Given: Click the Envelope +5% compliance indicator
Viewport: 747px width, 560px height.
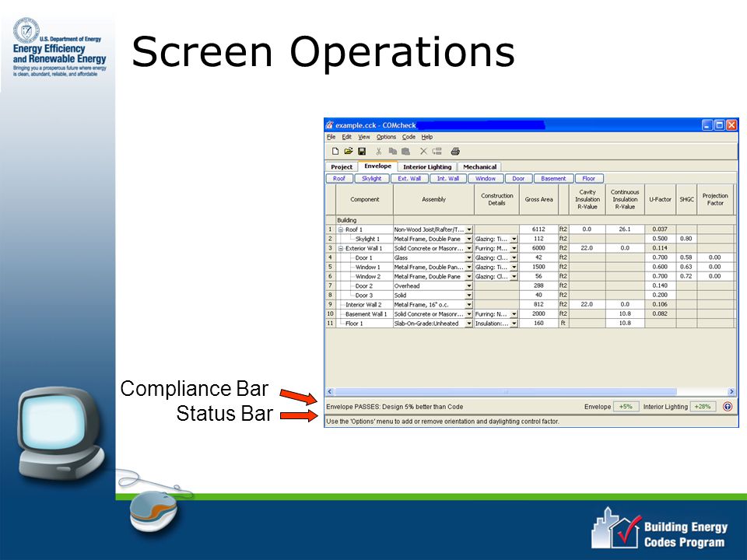Looking at the screenshot, I should point(626,407).
